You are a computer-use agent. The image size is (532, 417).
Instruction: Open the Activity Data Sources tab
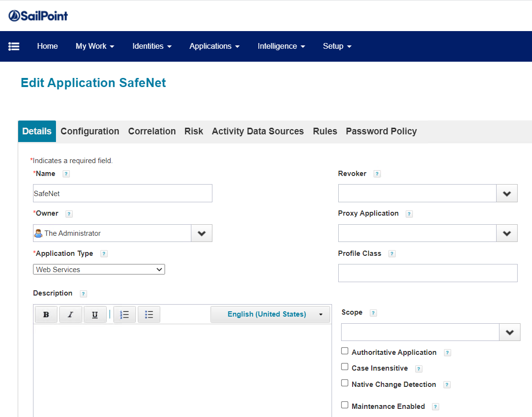(258, 131)
